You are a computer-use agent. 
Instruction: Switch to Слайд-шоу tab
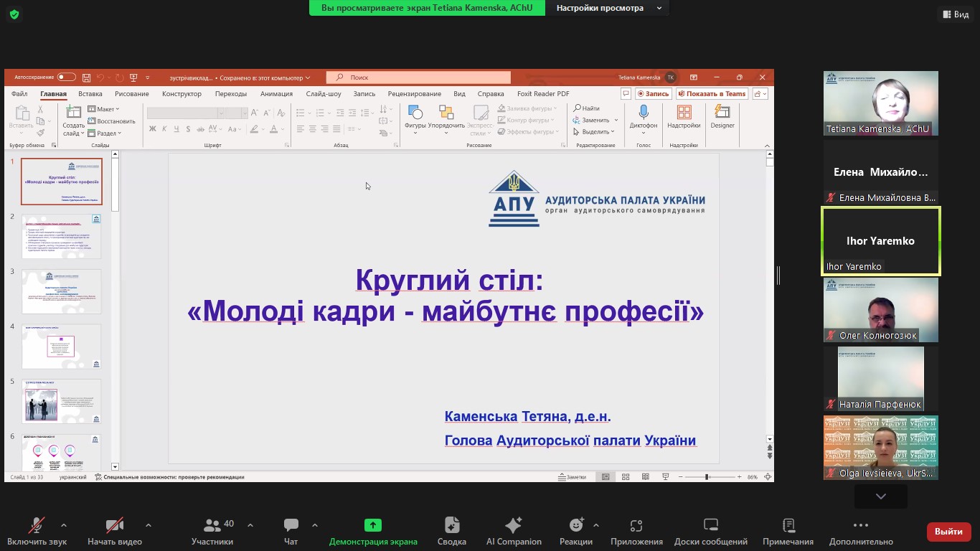coord(324,94)
